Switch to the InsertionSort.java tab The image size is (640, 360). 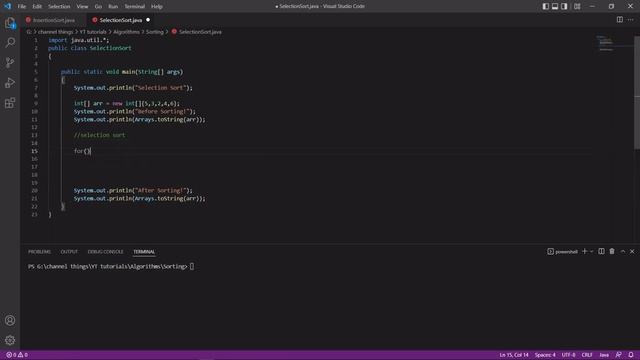[53, 20]
